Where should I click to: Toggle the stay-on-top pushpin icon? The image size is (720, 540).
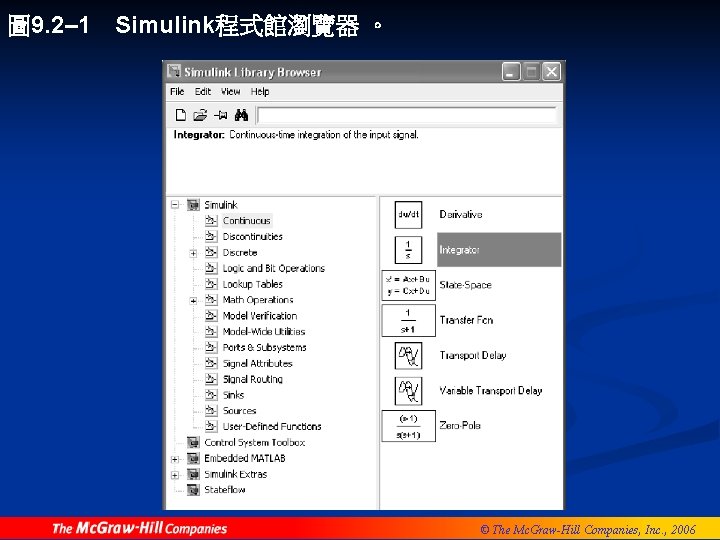(x=221, y=115)
